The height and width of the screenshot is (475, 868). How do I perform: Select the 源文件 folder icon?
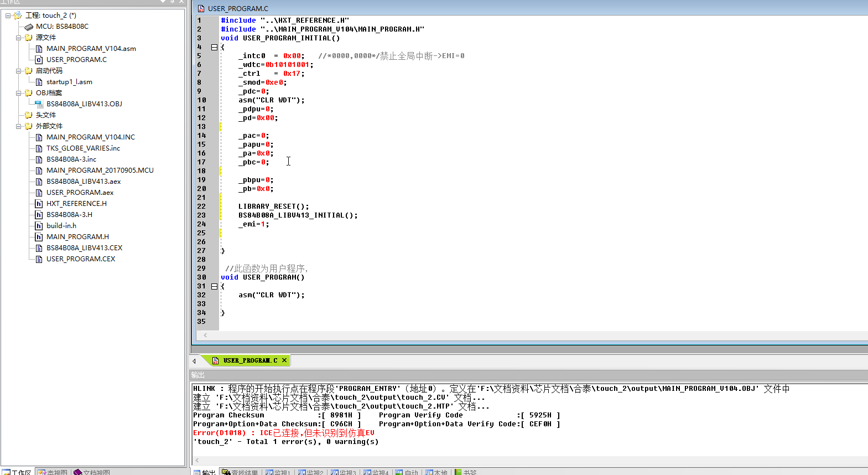tap(28, 38)
